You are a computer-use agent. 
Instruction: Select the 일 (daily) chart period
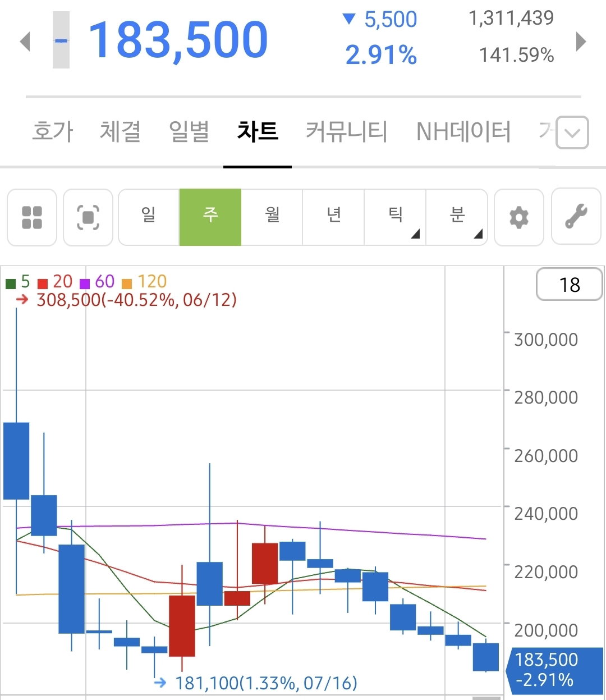149,217
